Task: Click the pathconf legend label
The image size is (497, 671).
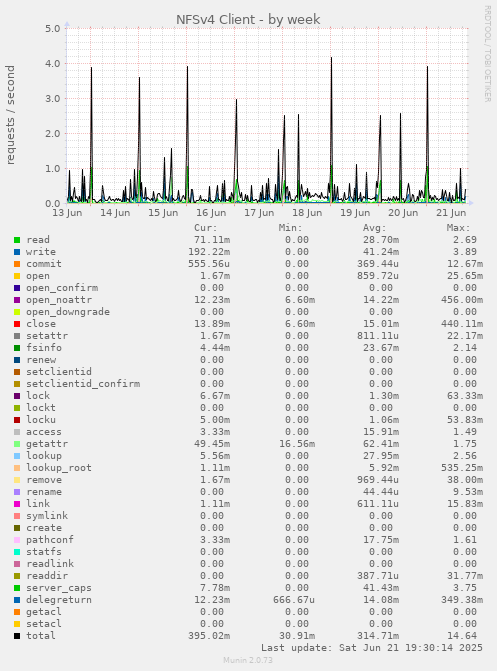Action: coord(50,540)
